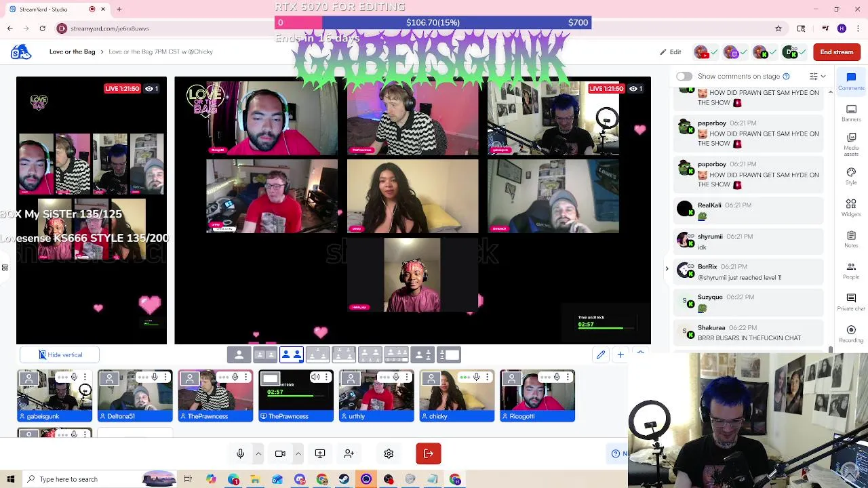The image size is (868, 488).
Task: Click the invite guests icon
Action: pyautogui.click(x=349, y=453)
